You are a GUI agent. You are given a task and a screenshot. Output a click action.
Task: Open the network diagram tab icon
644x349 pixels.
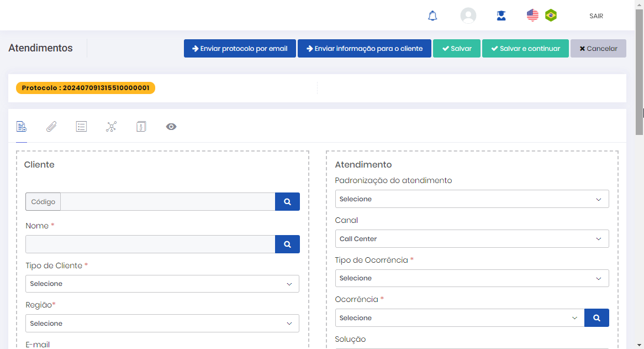[x=112, y=127]
